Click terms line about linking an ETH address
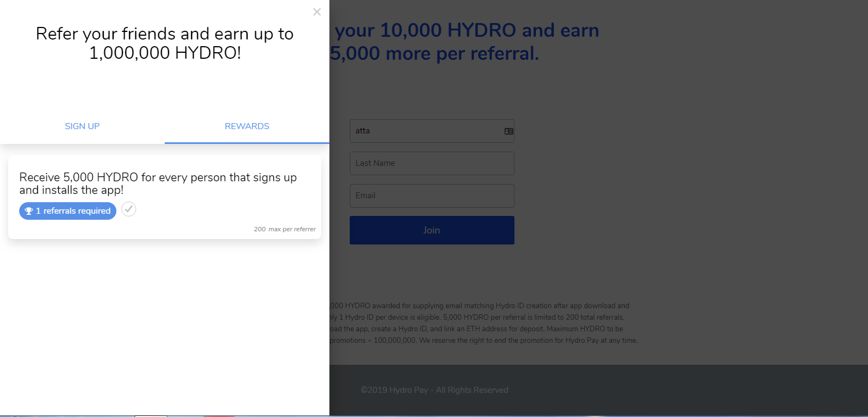This screenshot has height=417, width=868. click(477, 329)
